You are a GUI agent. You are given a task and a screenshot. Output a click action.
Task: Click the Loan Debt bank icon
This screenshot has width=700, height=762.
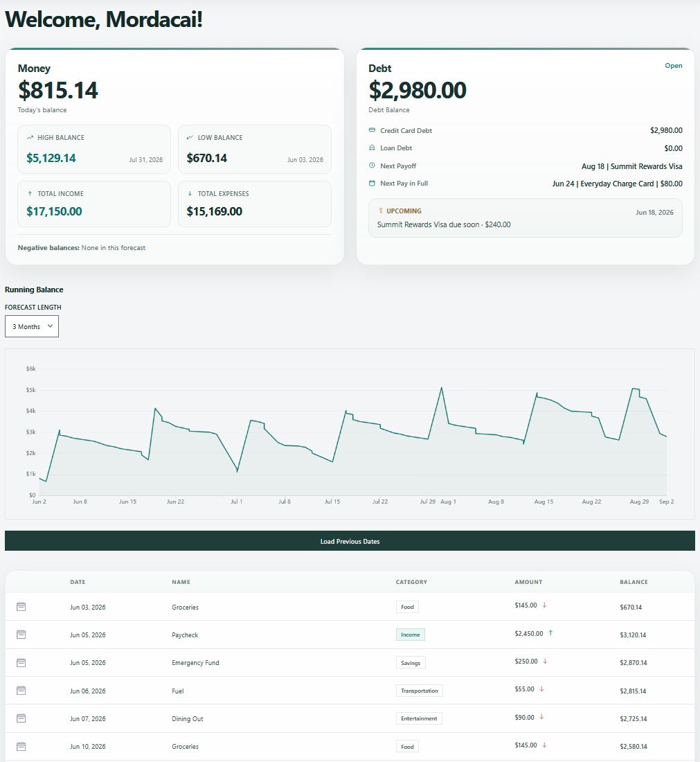pyautogui.click(x=372, y=148)
